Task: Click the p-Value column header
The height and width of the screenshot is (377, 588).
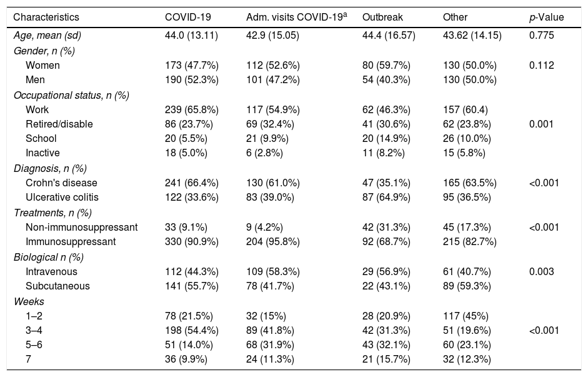Action: tap(546, 18)
